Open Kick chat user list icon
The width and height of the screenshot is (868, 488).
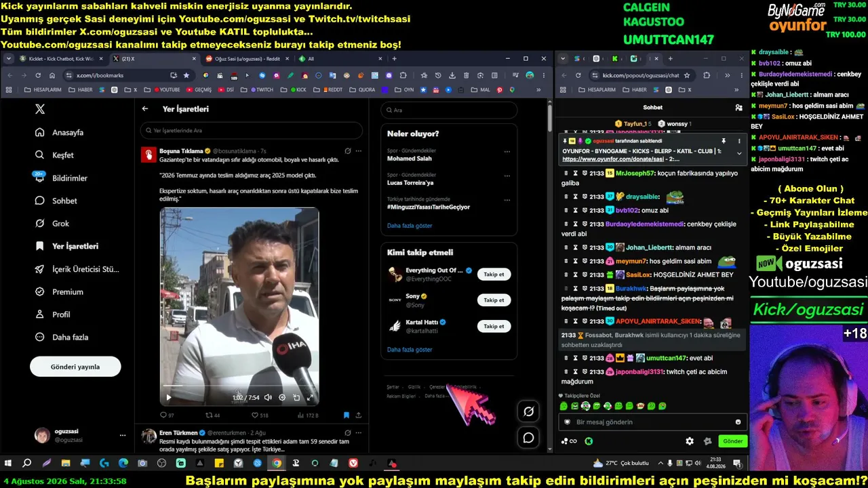[x=738, y=107]
